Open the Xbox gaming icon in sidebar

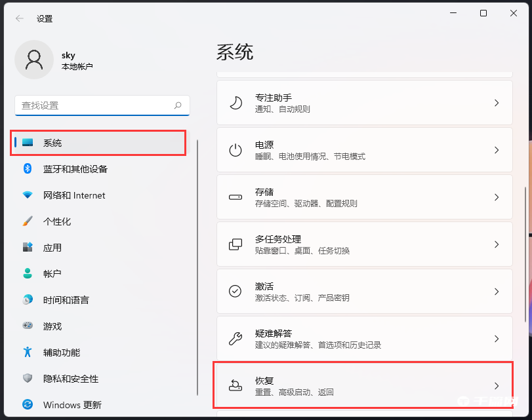(27, 326)
